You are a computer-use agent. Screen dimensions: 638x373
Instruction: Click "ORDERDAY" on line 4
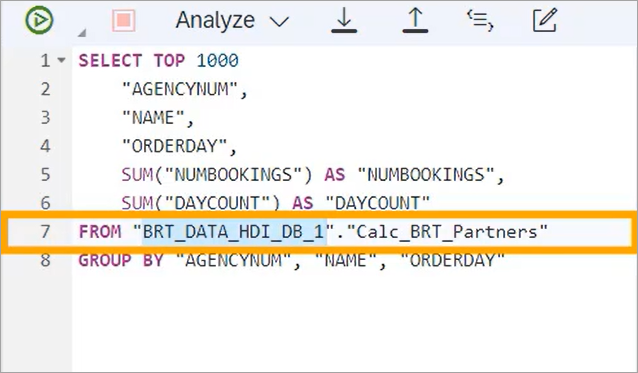pos(174,146)
